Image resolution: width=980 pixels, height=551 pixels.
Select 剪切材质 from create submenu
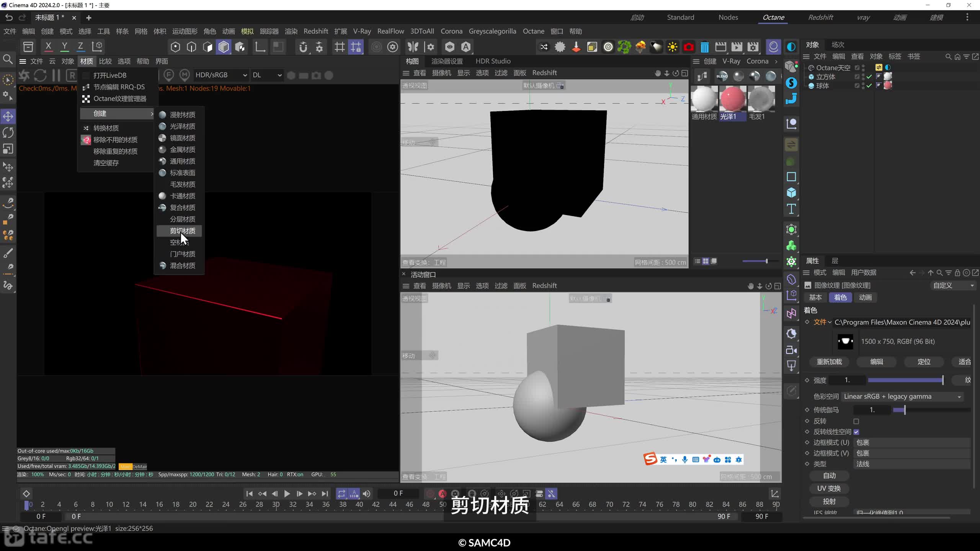pyautogui.click(x=179, y=231)
